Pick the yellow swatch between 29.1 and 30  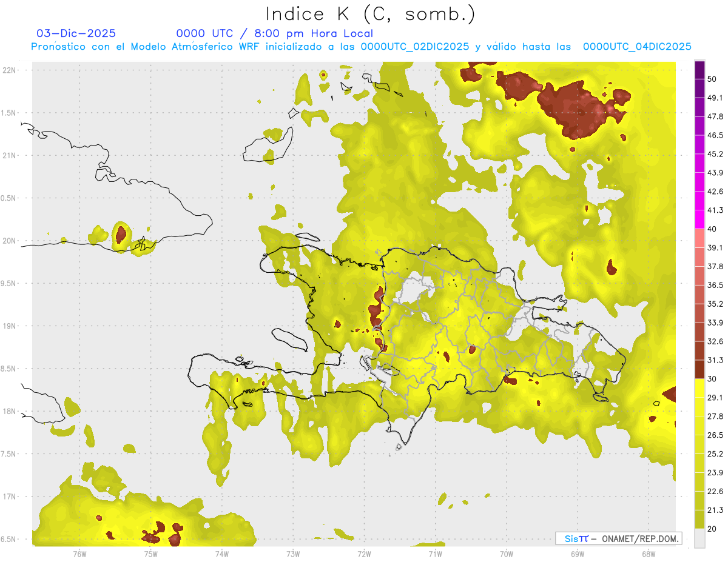[x=699, y=389]
